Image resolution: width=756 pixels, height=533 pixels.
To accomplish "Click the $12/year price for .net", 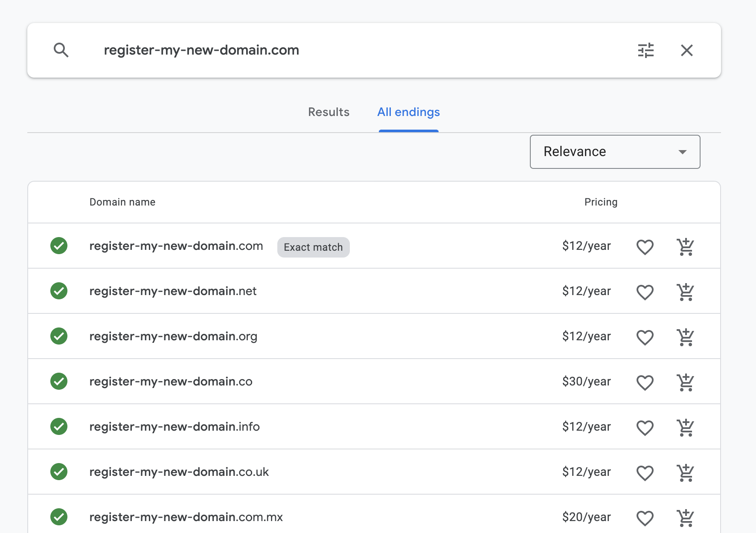I will click(586, 291).
